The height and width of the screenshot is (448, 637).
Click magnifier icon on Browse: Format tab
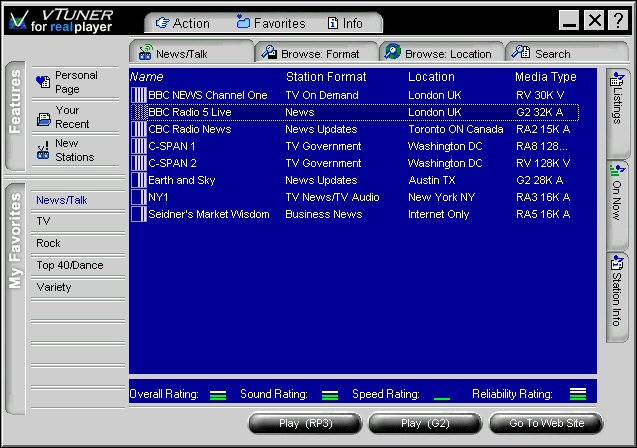[269, 52]
